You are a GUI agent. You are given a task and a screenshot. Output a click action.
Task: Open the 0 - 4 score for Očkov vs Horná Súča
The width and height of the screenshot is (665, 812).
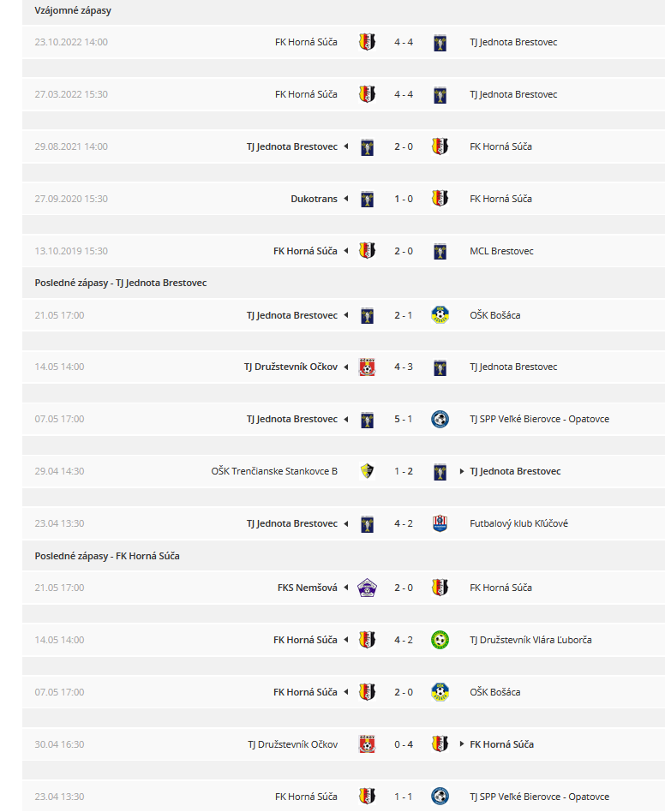pos(404,744)
